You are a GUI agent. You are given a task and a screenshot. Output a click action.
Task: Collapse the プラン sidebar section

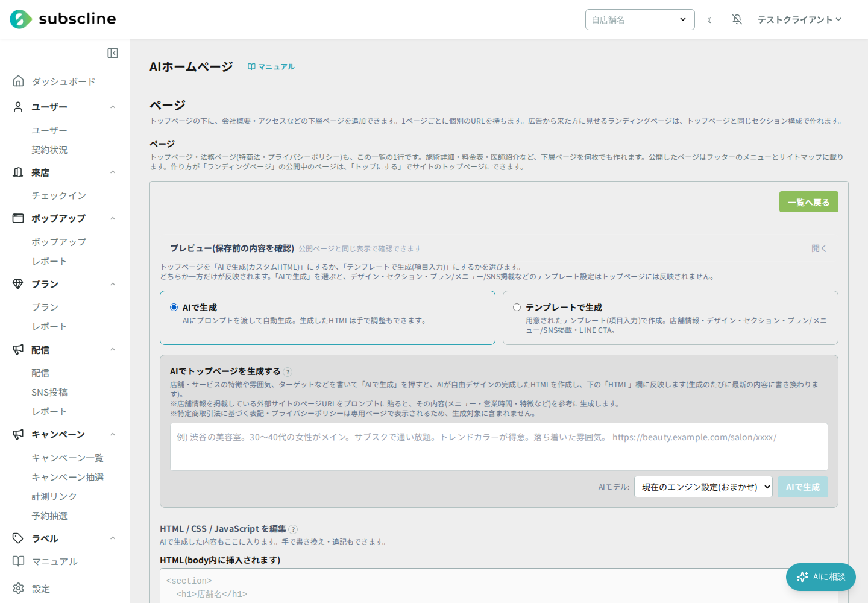[113, 284]
